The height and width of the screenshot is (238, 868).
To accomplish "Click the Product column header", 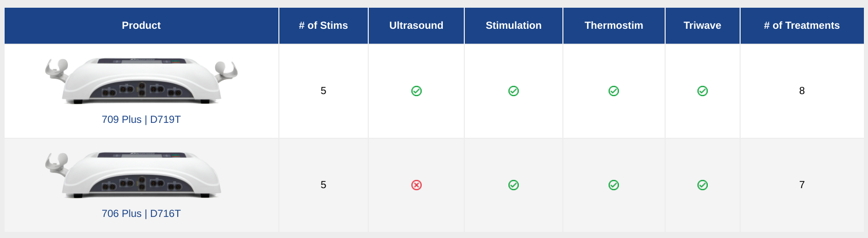I will coord(141,25).
